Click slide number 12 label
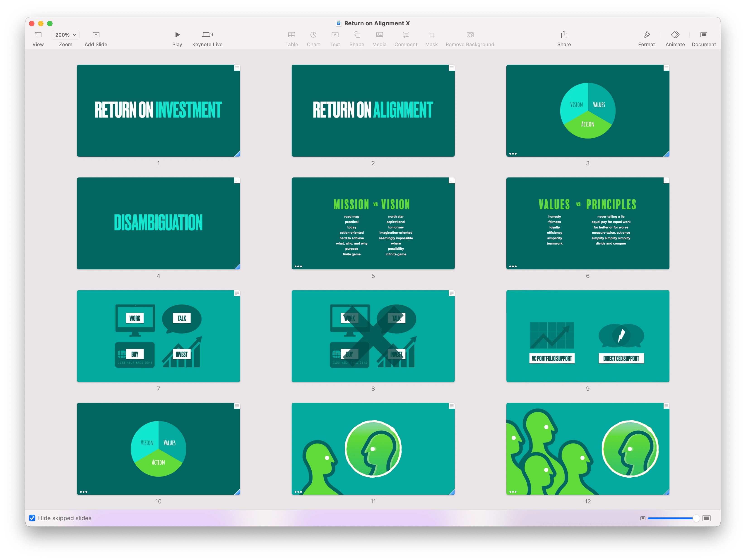746x560 pixels. [x=587, y=501]
